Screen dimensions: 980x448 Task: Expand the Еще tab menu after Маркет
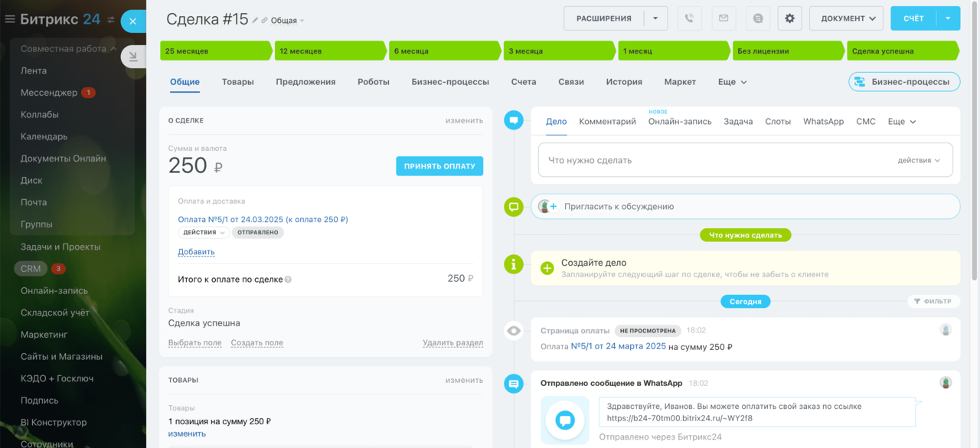point(732,82)
